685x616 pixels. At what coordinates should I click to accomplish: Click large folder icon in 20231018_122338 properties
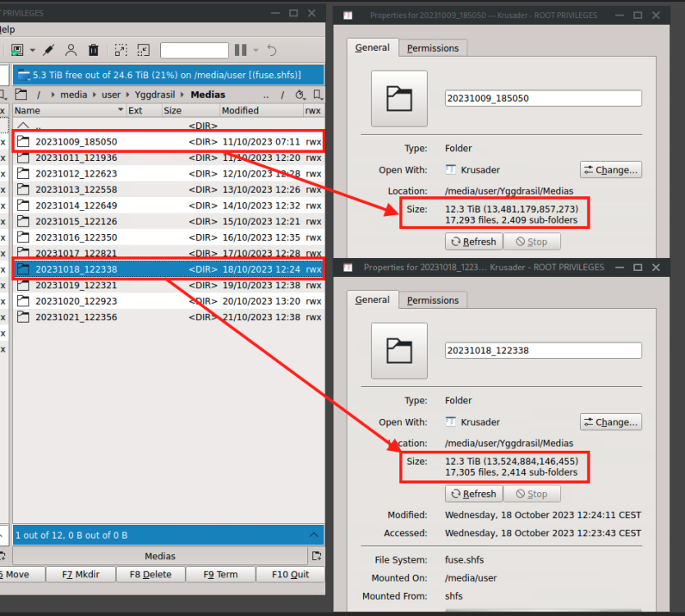(x=399, y=351)
